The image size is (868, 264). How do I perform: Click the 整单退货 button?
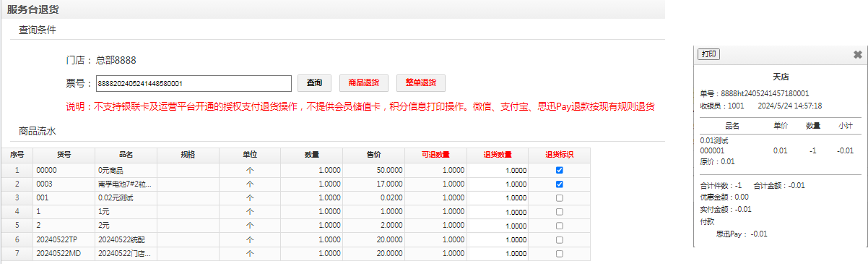click(x=420, y=82)
